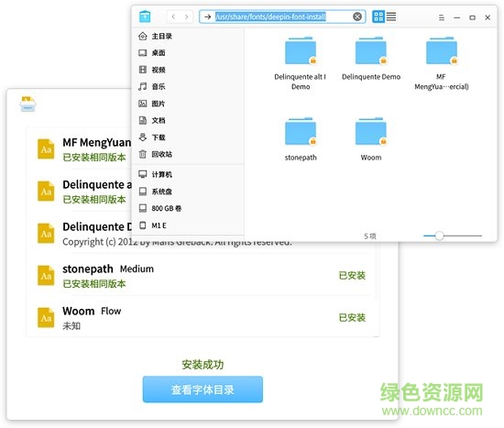Select the Woom folder
The width and height of the screenshot is (504, 428).
(371, 139)
